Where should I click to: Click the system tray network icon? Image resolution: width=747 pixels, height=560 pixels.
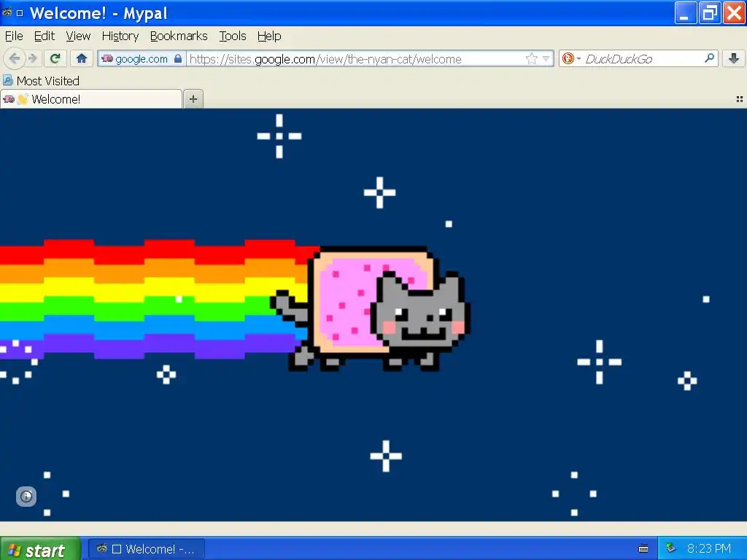click(671, 548)
